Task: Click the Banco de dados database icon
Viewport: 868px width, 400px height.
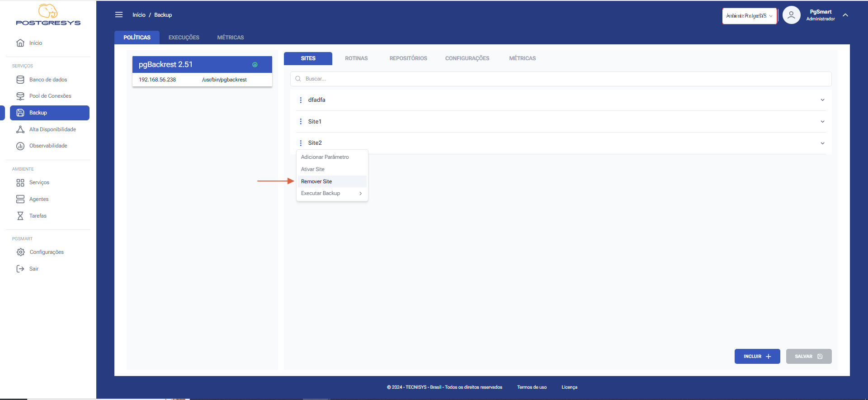Action: coord(20,80)
